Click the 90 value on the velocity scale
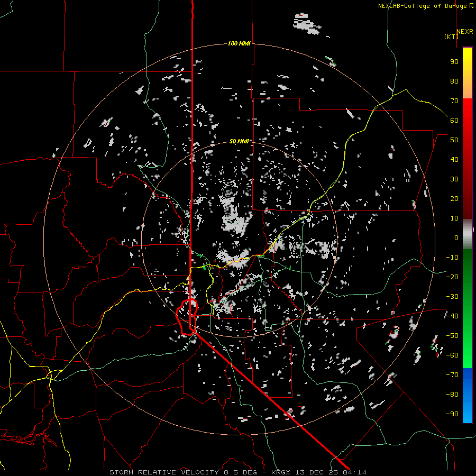476x476 pixels. click(454, 62)
